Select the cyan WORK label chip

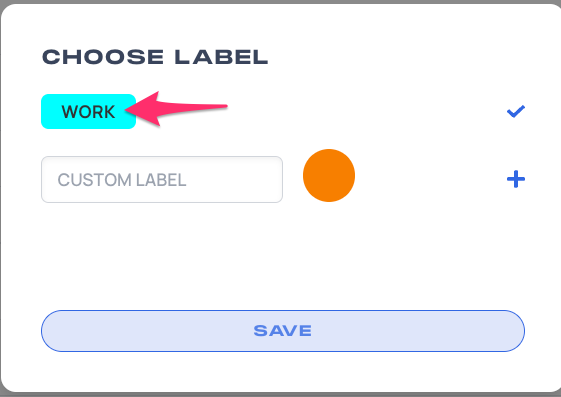point(88,112)
